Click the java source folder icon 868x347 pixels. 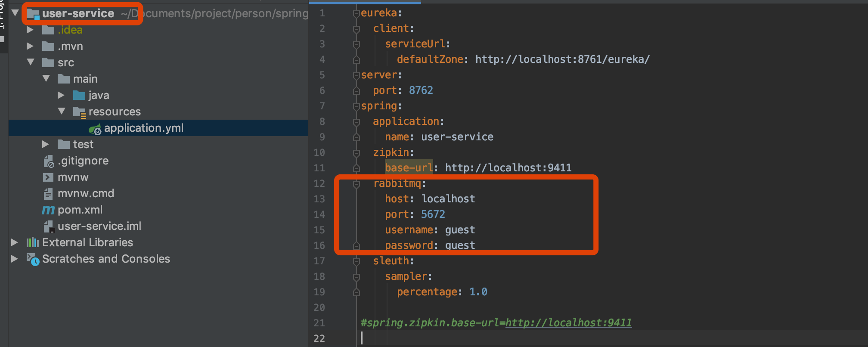point(79,95)
